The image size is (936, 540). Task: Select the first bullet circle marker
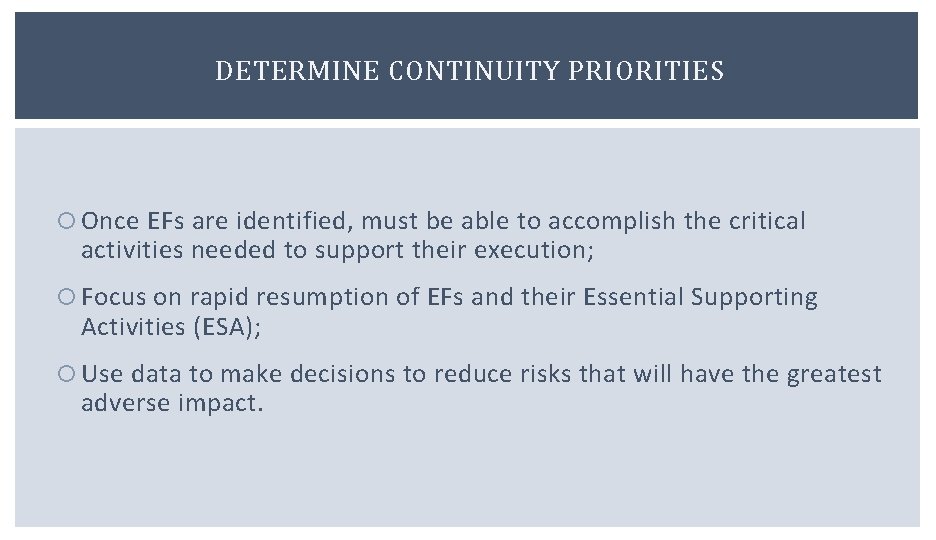[66, 221]
